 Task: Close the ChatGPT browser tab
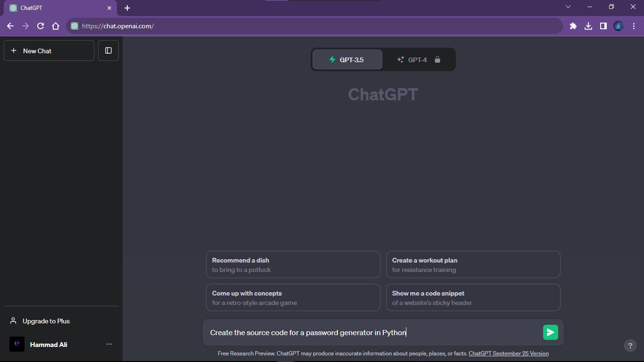(109, 8)
